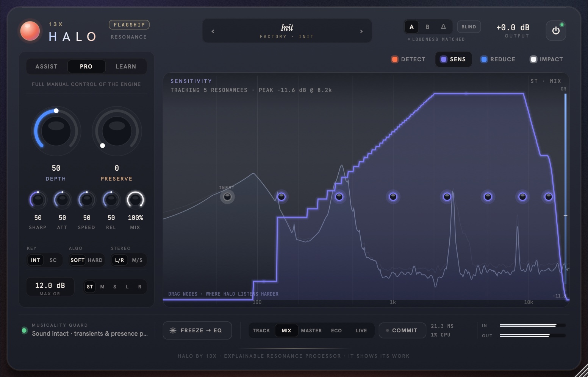The width and height of the screenshot is (588, 377).
Task: Choose the SOFT algorithm
Action: (x=77, y=260)
